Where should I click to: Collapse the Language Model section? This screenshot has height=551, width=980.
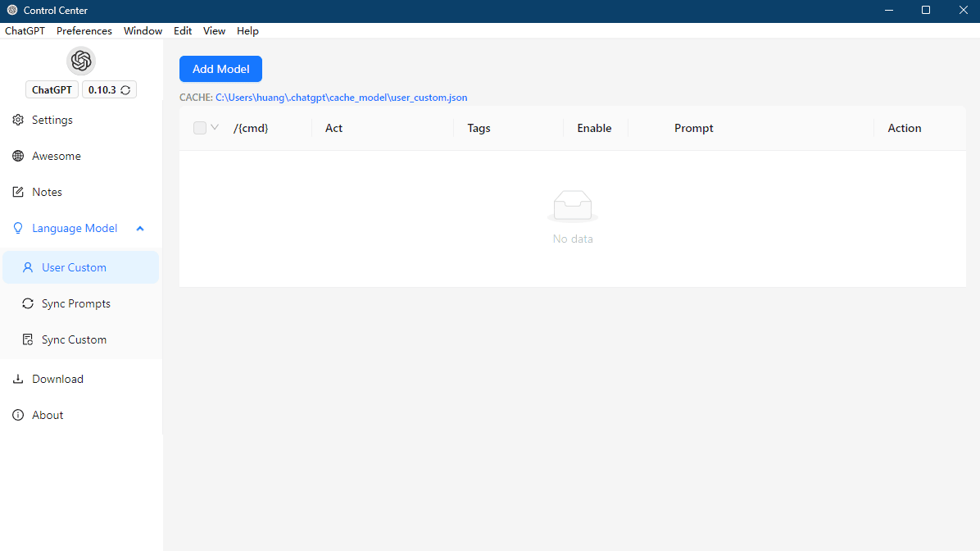[x=140, y=228]
